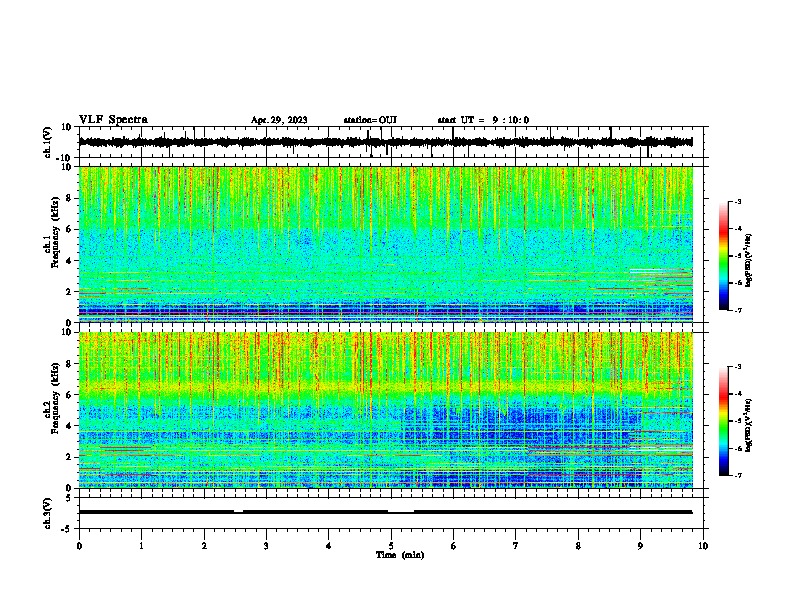Click the "ch.1(V)" axis label of the waveform panel
This screenshot has height=612, width=792.
(x=48, y=142)
